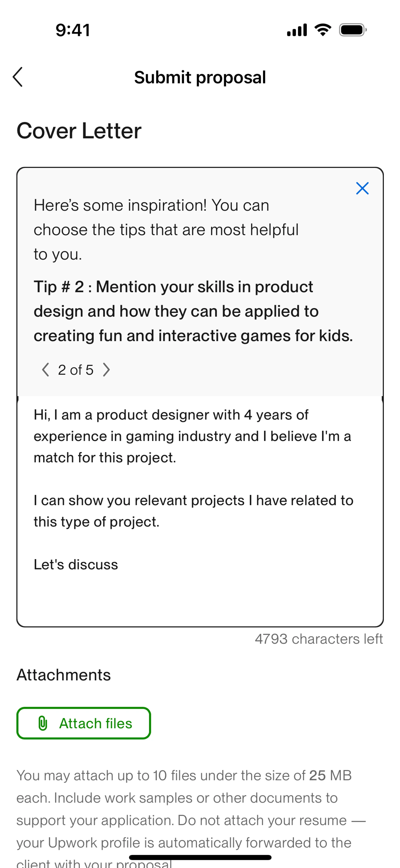Tap the "Submit proposal" page title

click(200, 78)
